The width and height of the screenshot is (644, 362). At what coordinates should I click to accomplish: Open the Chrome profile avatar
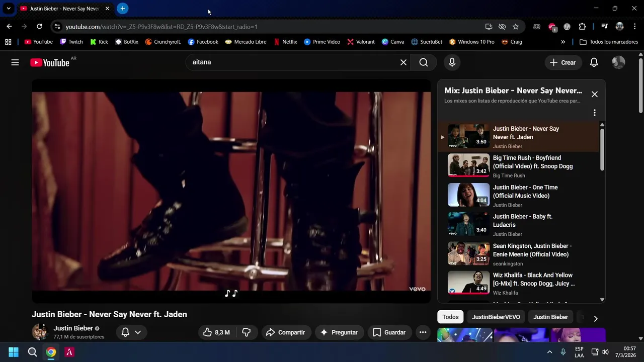[x=620, y=27]
